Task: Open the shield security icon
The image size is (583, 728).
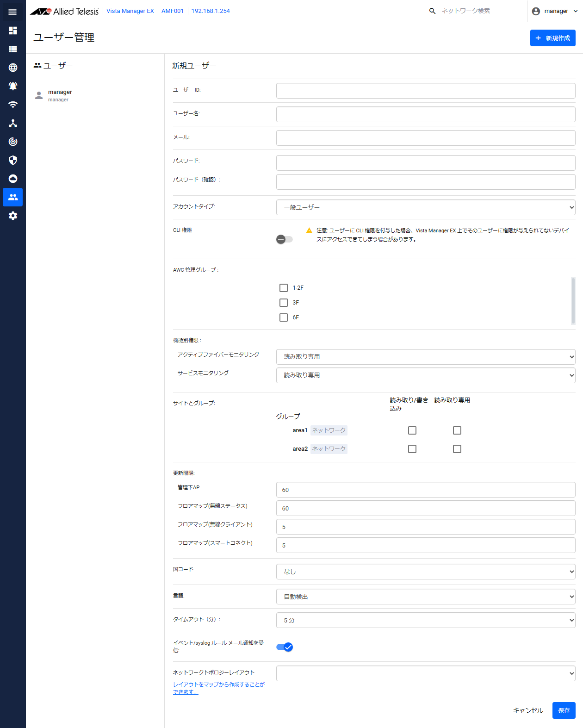Action: point(13,160)
